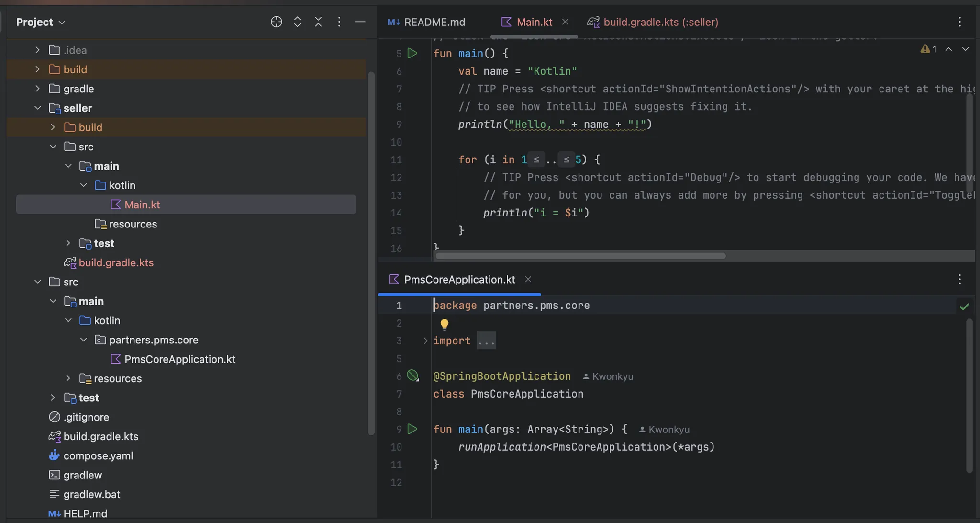Viewport: 980px width, 523px height.
Task: Select Main.kt in project tree
Action: click(x=186, y=205)
